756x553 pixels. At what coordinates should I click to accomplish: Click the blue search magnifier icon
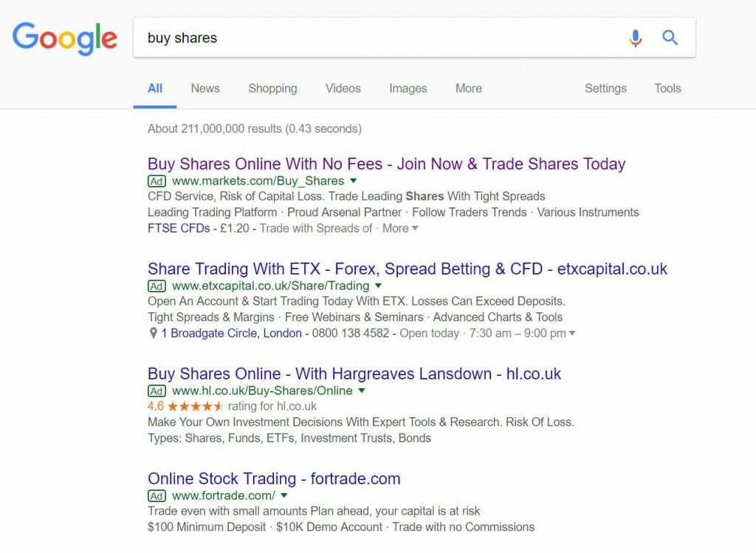click(670, 38)
